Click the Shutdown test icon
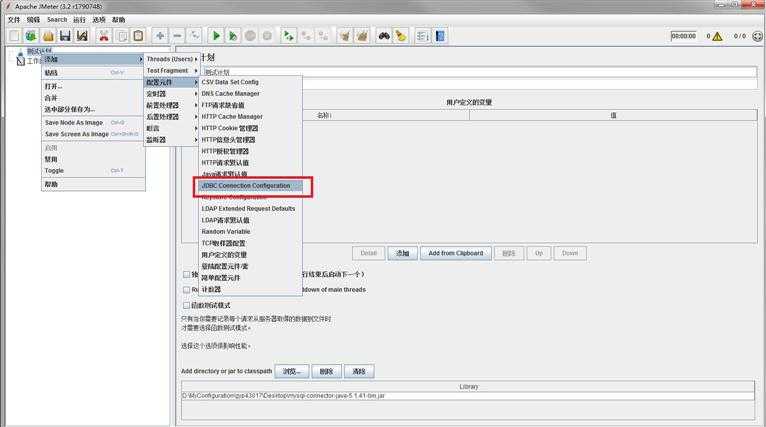 267,36
